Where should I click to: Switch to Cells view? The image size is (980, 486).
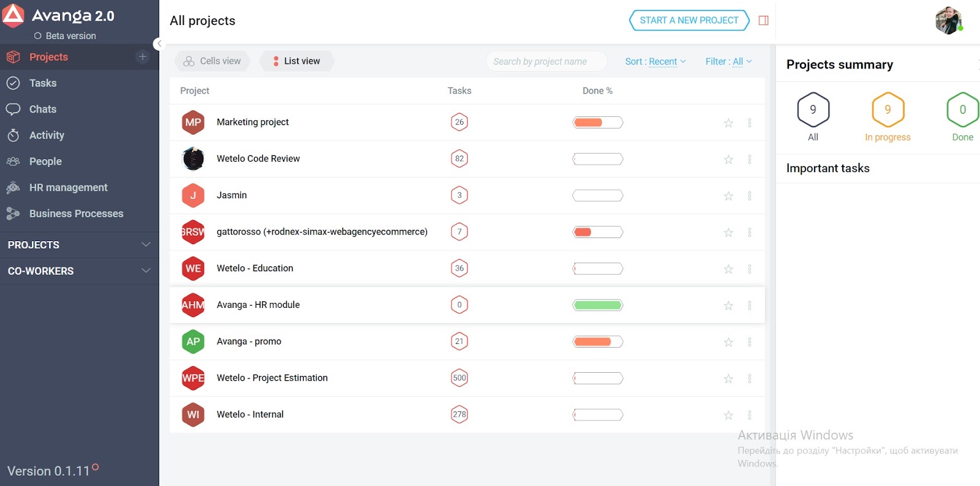(212, 61)
